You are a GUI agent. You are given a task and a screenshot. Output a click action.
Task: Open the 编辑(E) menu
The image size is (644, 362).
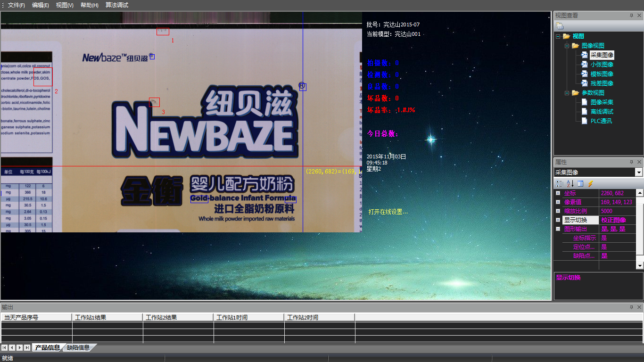click(x=41, y=5)
